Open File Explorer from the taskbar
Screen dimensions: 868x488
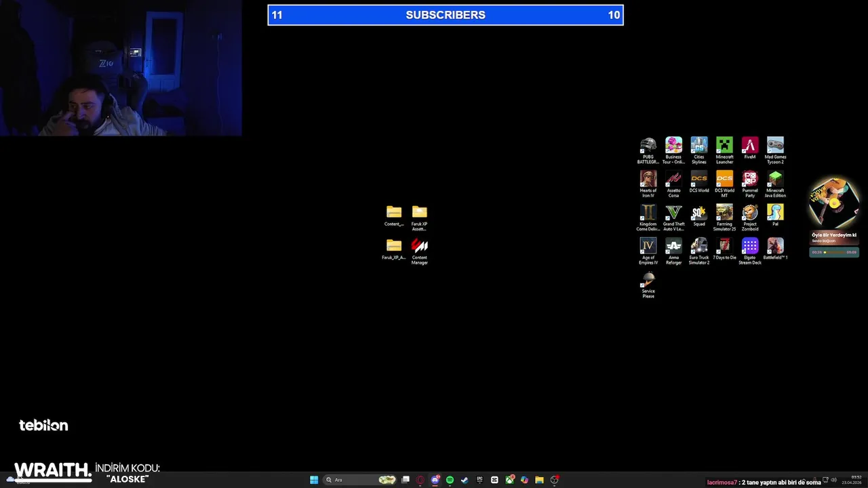click(x=539, y=480)
